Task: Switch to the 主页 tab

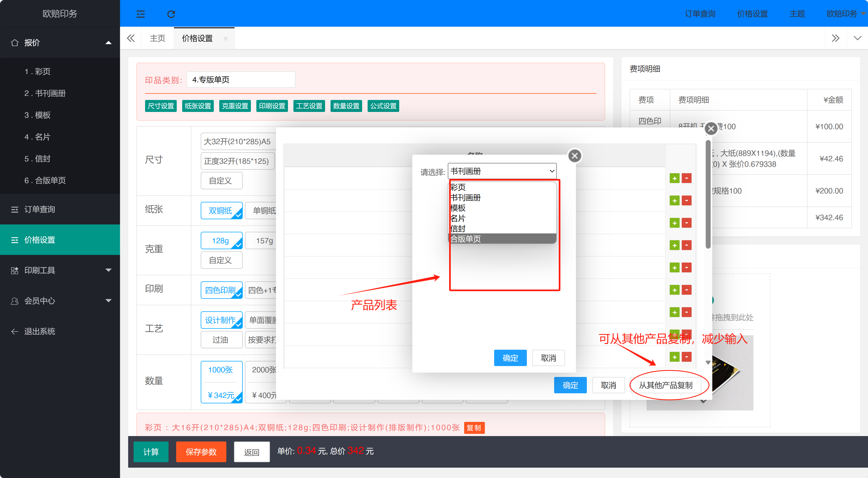Action: pyautogui.click(x=157, y=38)
